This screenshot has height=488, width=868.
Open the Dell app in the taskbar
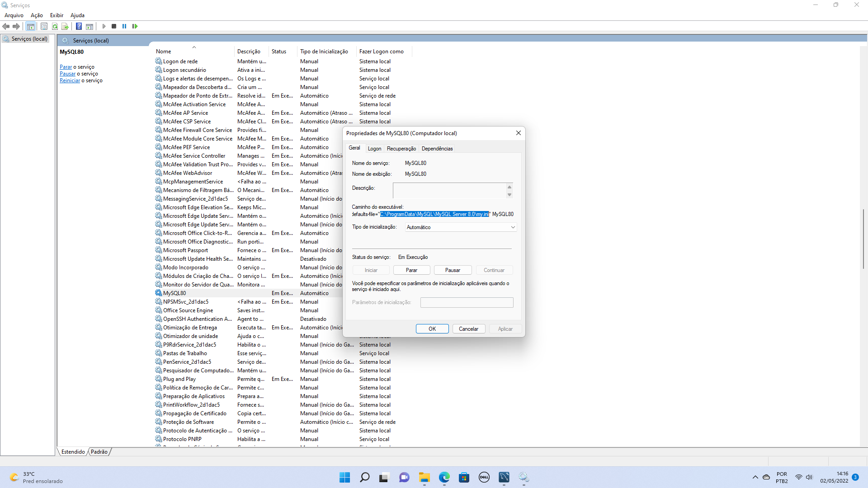tap(484, 477)
